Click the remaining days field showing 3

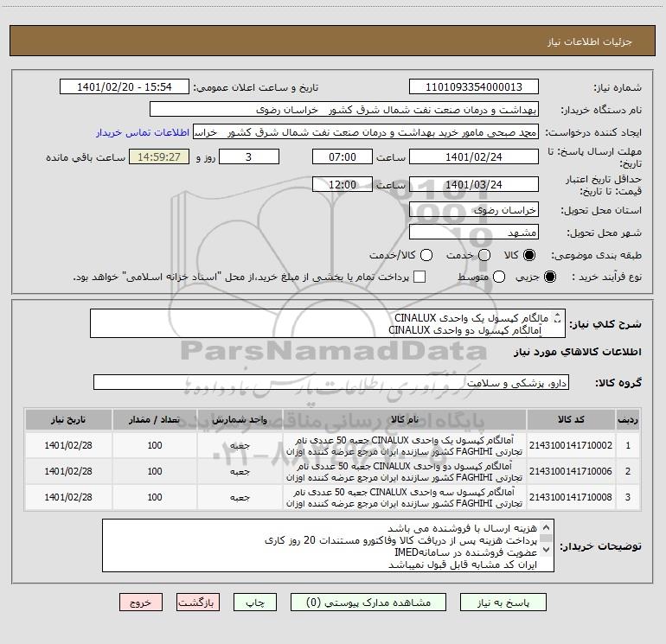[x=249, y=156]
